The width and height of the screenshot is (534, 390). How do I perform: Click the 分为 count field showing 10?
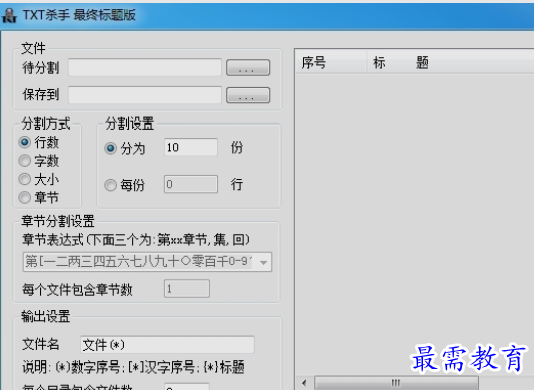click(x=191, y=147)
